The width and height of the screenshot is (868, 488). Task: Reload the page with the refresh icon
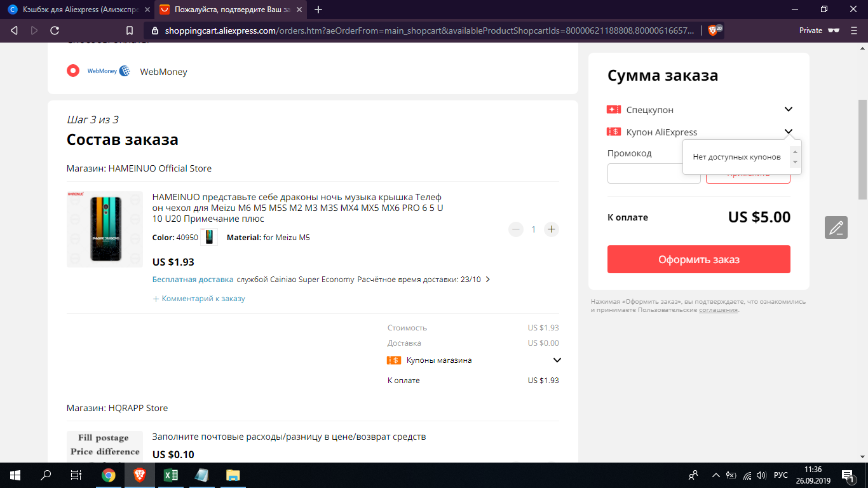coord(55,30)
